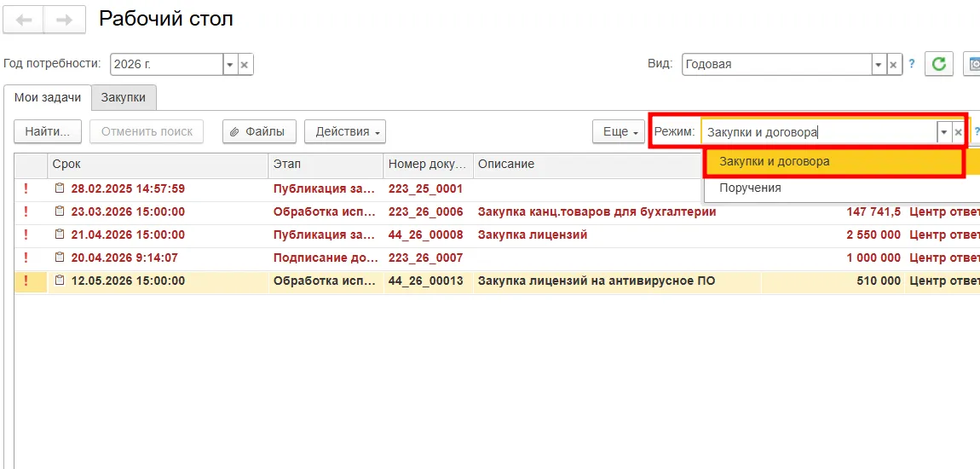The image size is (980, 469).
Task: Click document number 223_26_0007
Action: click(425, 258)
